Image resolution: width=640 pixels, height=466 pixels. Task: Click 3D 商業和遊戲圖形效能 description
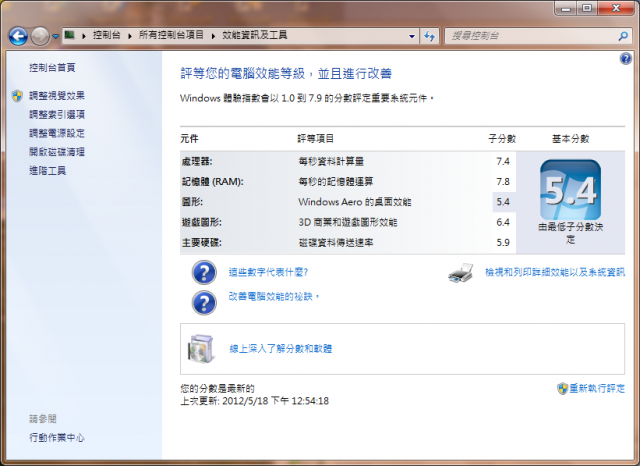click(348, 222)
